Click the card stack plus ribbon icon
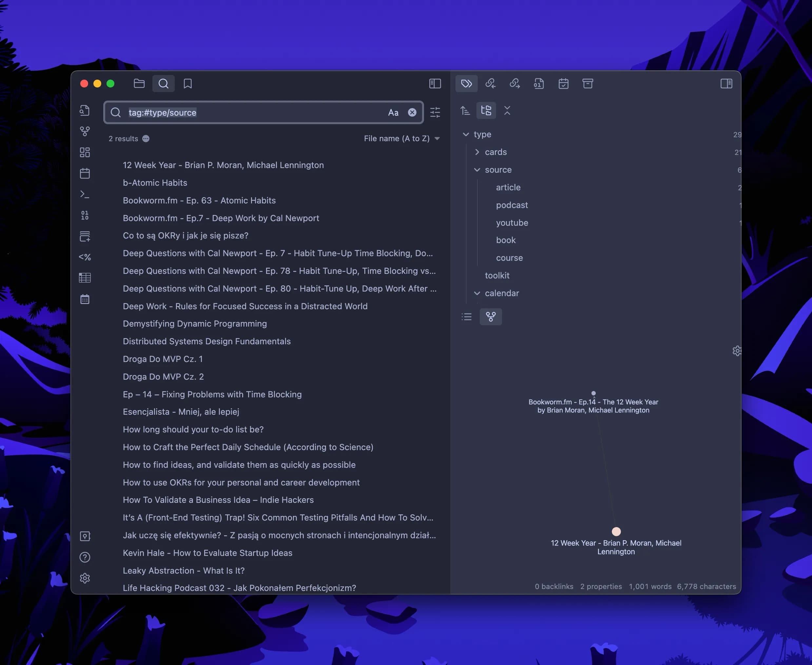This screenshot has height=665, width=812. coord(85,236)
